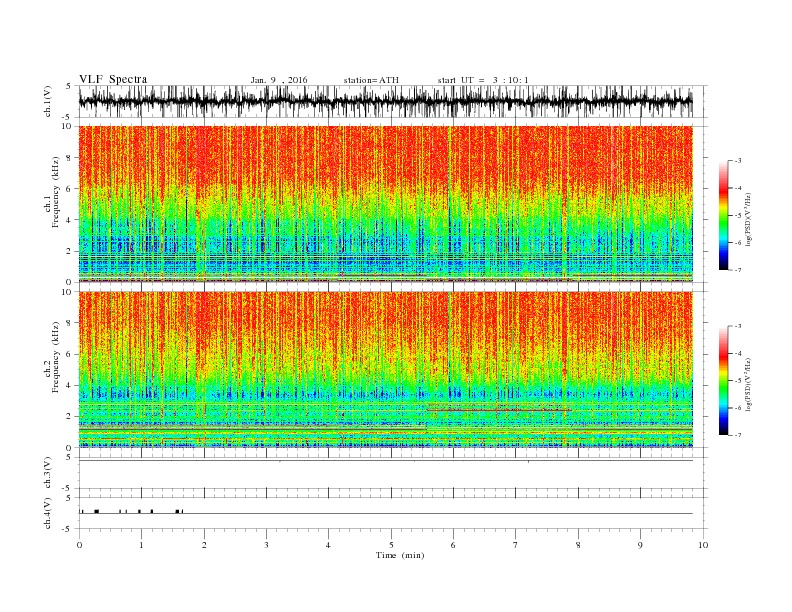Click the '-7' value on ch.1 colorbar
Screen dimensions: 792x612
tap(738, 270)
